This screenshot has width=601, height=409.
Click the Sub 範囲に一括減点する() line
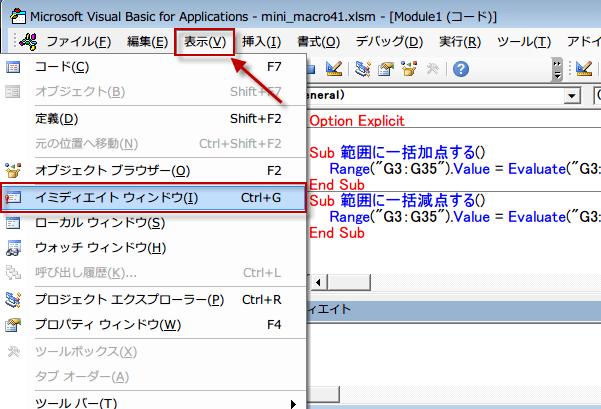point(397,200)
